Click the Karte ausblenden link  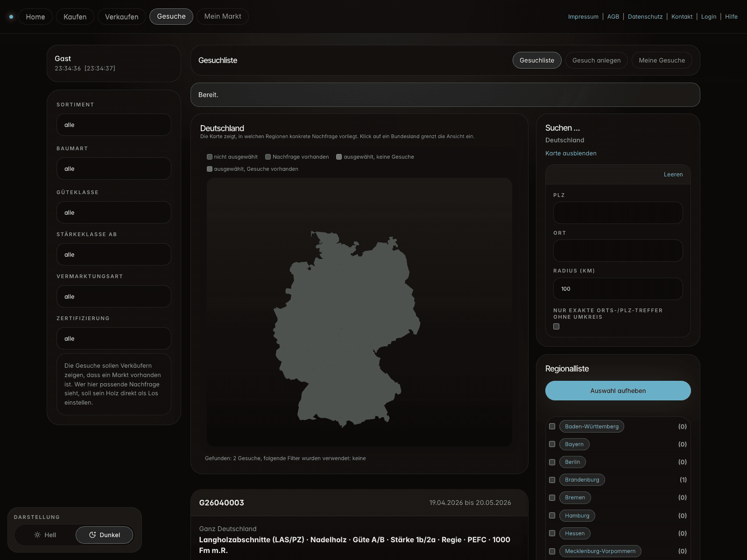[x=571, y=153]
